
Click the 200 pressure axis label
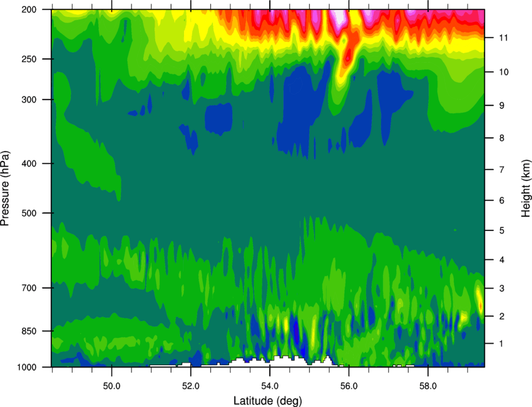[x=29, y=9]
